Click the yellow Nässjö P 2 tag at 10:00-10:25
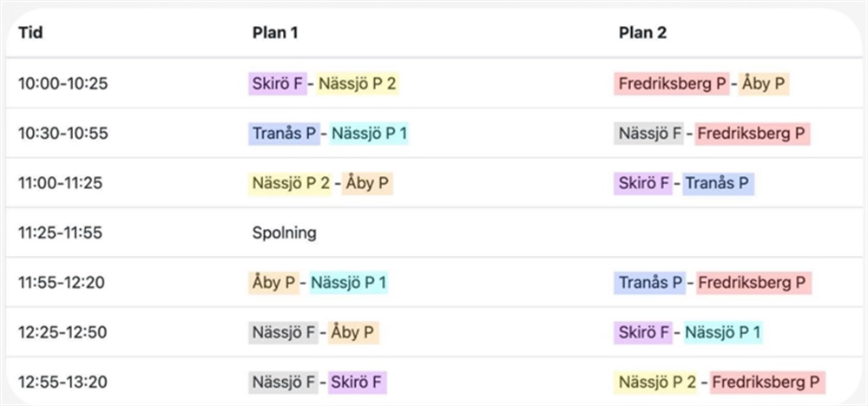 click(358, 84)
